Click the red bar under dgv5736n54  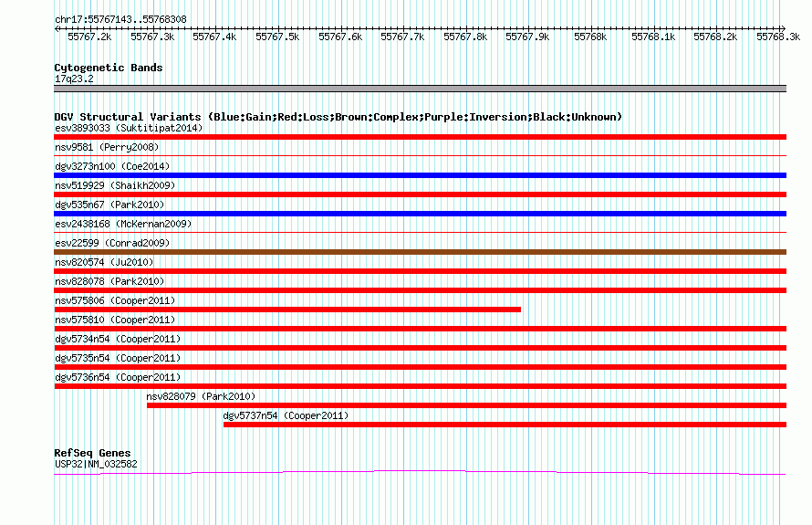(420, 386)
